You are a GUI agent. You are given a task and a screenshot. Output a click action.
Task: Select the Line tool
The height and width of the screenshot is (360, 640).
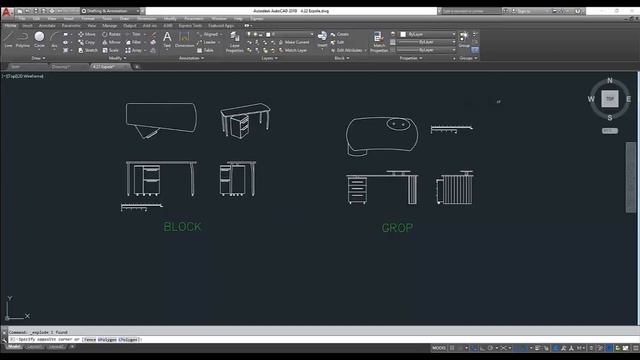[9, 40]
